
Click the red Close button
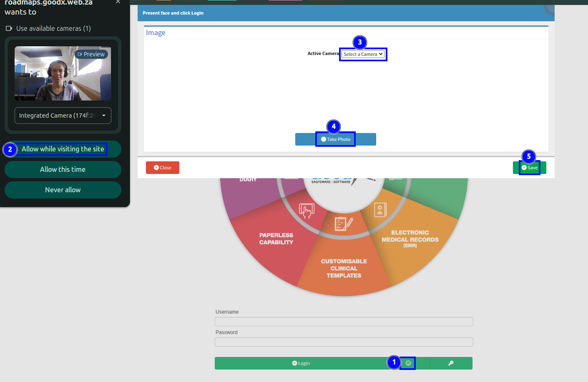[163, 168]
